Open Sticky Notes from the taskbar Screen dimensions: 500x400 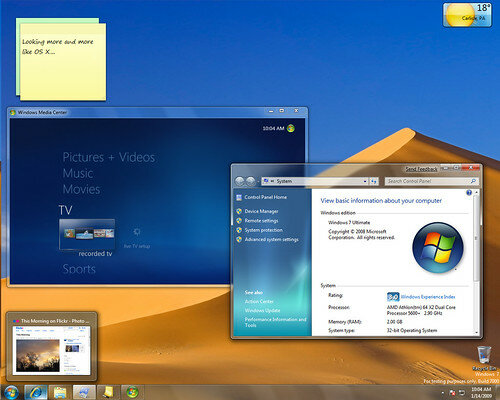pos(108,393)
